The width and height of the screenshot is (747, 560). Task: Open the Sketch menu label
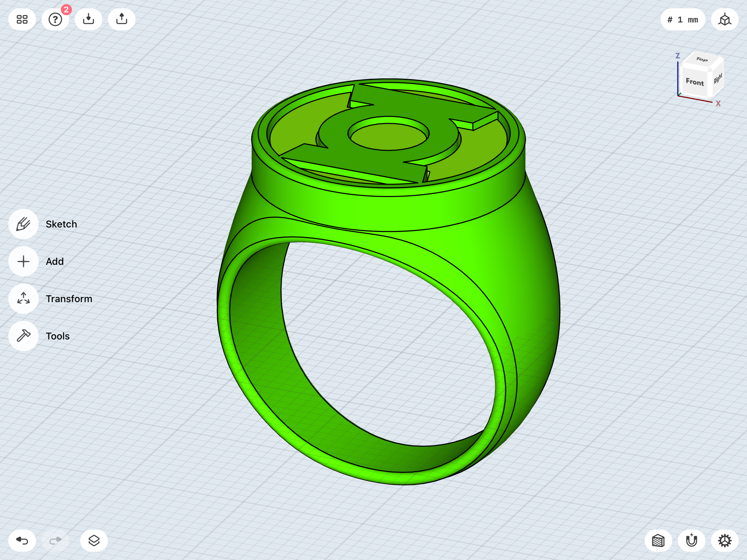[x=62, y=224]
